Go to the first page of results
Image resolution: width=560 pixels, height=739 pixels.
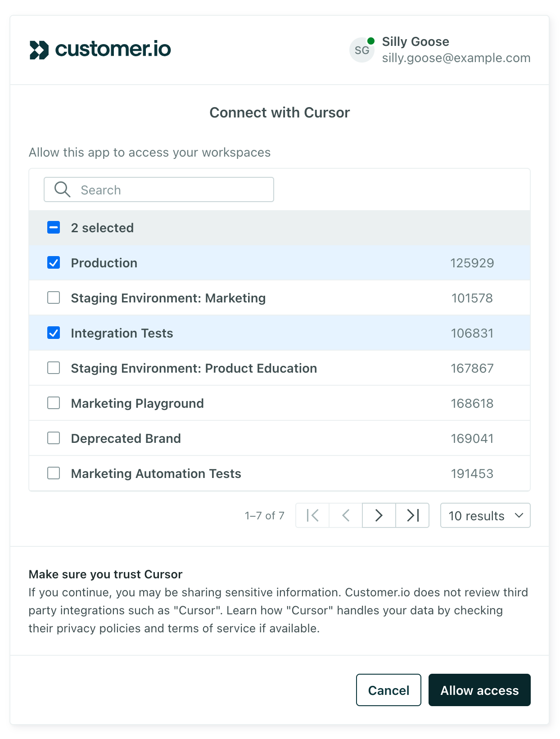click(x=312, y=515)
